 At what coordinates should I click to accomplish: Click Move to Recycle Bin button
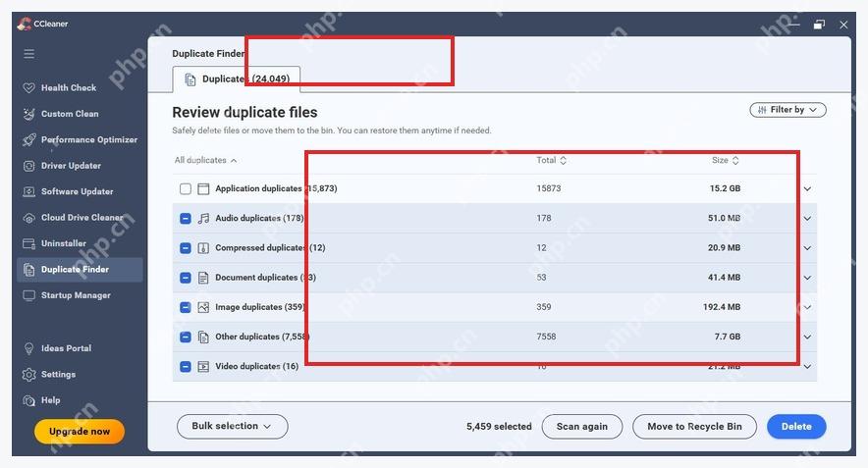coord(694,427)
